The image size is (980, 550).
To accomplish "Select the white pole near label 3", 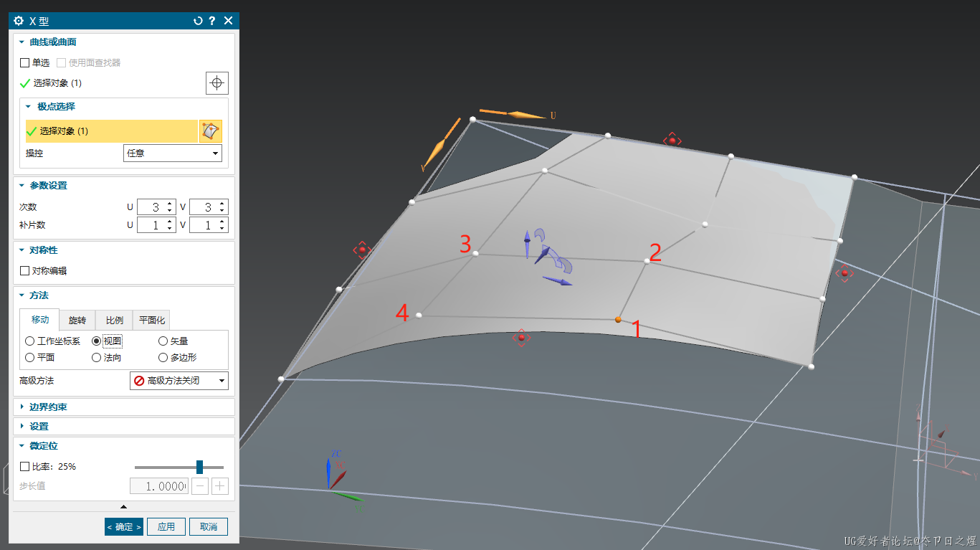I will tap(476, 253).
